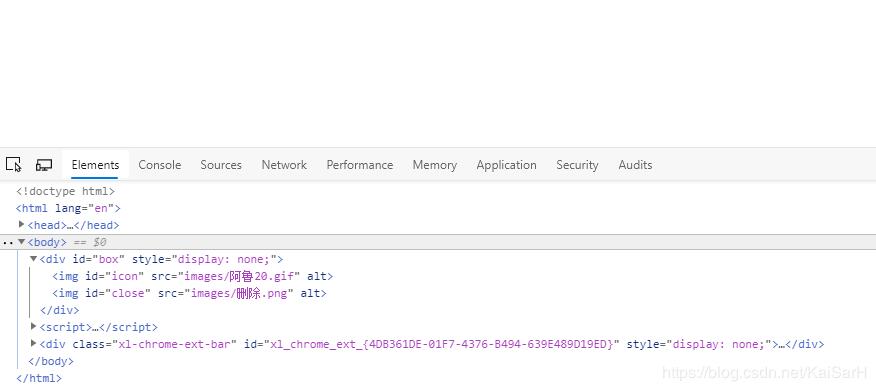Collapse the div id box node
Screen dimensions: 876x390
tap(34, 259)
